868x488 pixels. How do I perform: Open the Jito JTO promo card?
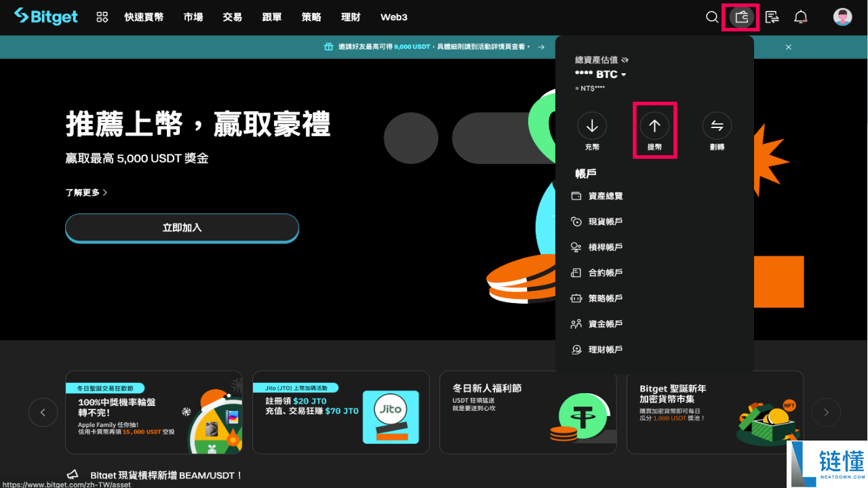(x=341, y=412)
